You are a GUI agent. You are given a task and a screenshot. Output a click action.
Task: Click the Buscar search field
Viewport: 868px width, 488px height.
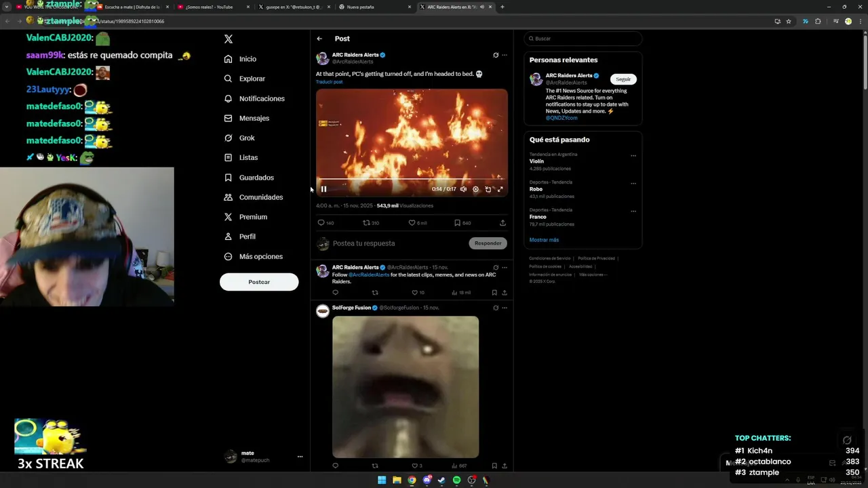(583, 39)
